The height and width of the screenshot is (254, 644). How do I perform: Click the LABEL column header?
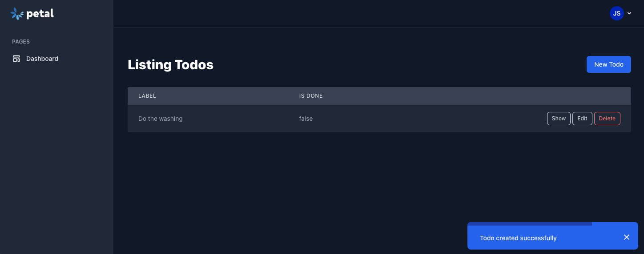pos(147,96)
